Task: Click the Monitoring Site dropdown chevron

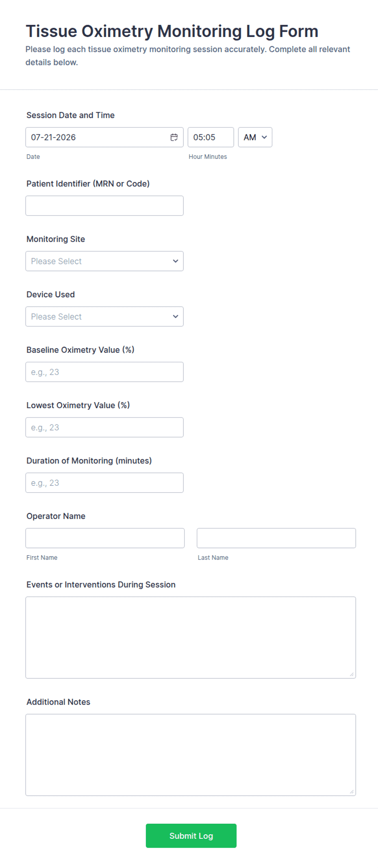Action: (x=176, y=261)
